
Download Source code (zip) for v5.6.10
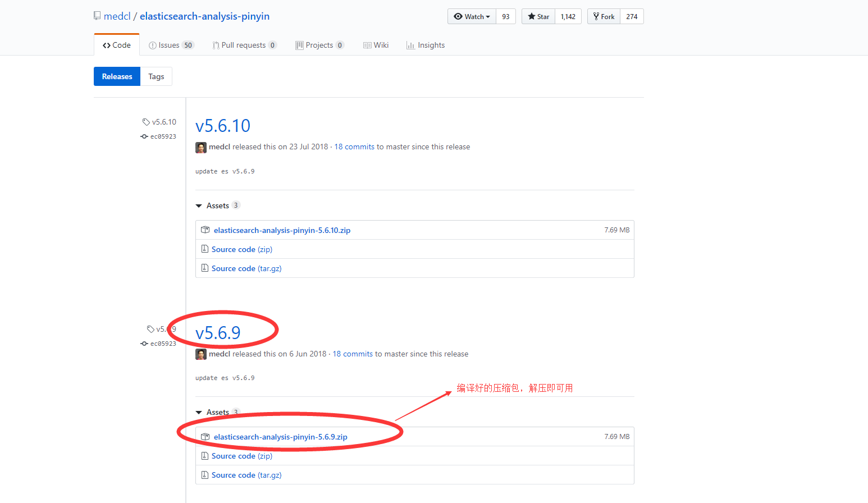coord(242,249)
